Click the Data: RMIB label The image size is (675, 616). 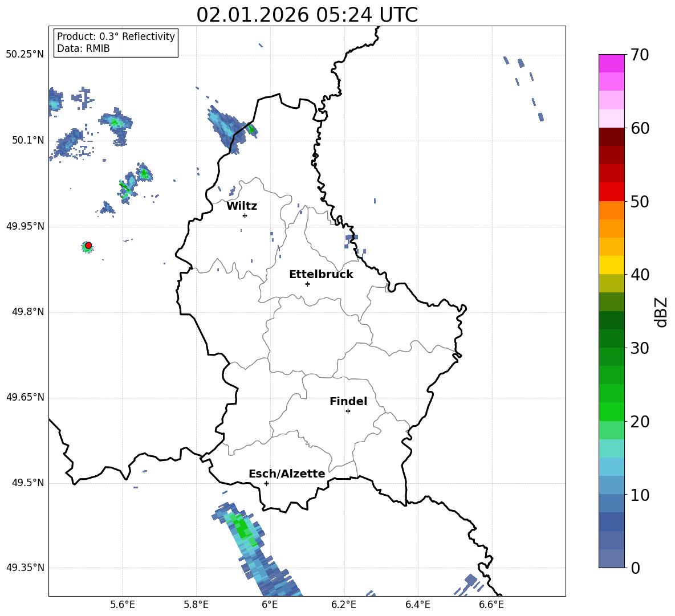83,48
